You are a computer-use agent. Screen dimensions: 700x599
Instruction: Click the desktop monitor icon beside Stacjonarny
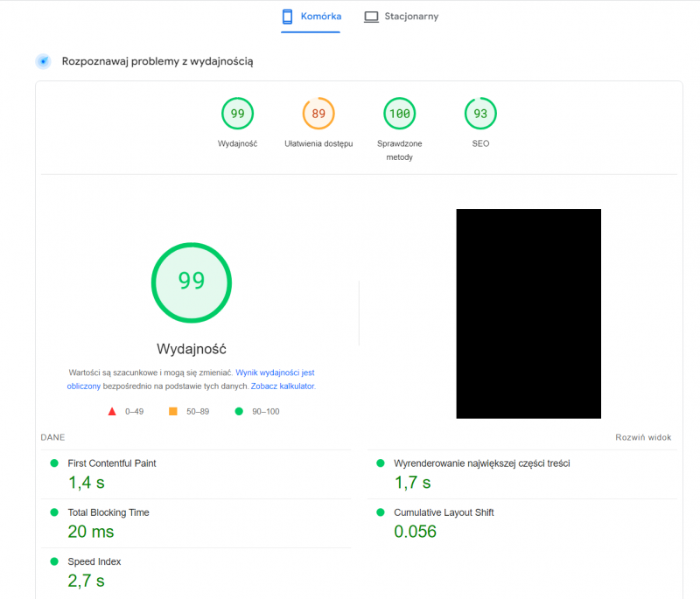371,17
